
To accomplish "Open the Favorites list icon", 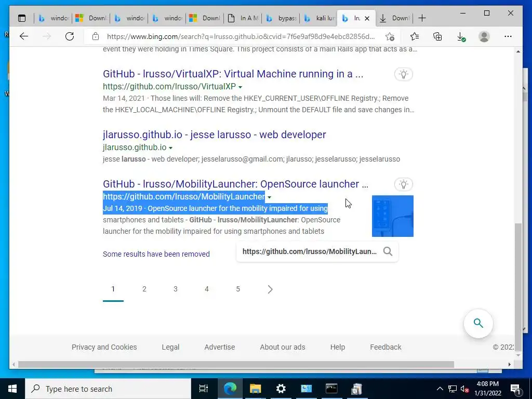I will pos(414,36).
